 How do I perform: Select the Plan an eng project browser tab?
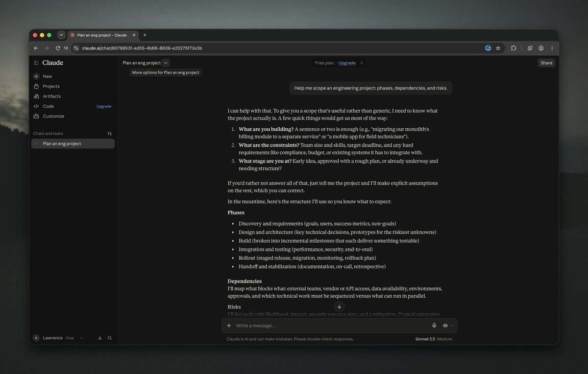tap(102, 35)
